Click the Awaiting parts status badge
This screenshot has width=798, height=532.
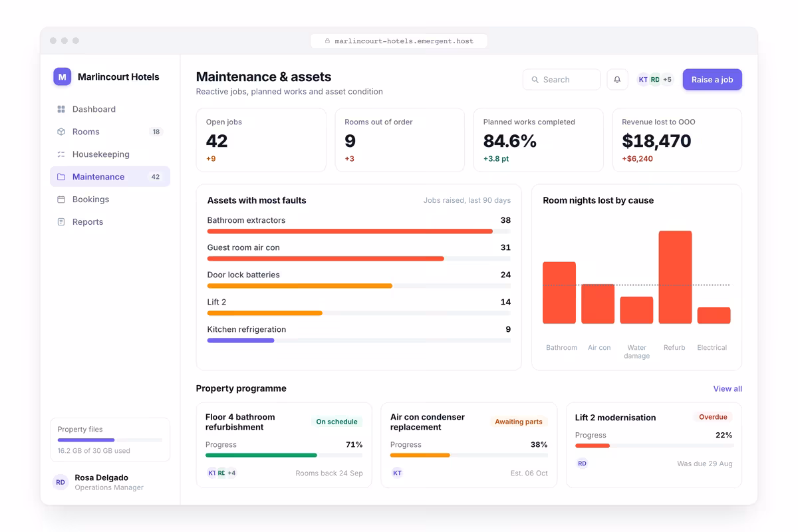[x=519, y=422]
